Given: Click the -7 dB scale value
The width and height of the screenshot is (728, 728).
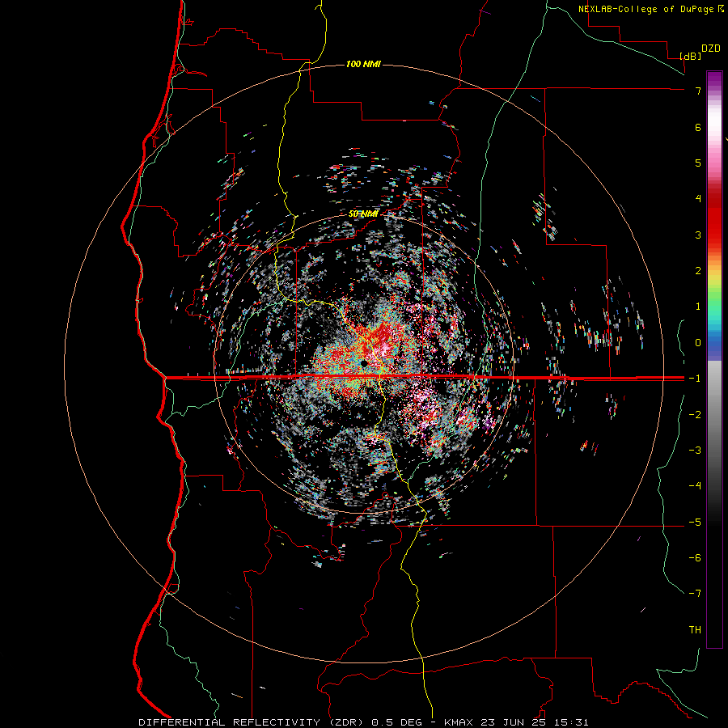Looking at the screenshot, I should coord(695,594).
